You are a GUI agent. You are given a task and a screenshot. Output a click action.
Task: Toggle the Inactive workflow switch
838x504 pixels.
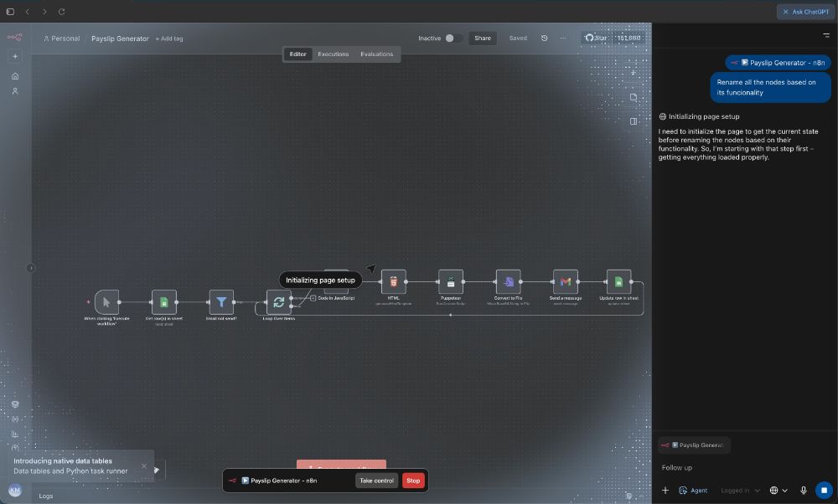coord(453,38)
